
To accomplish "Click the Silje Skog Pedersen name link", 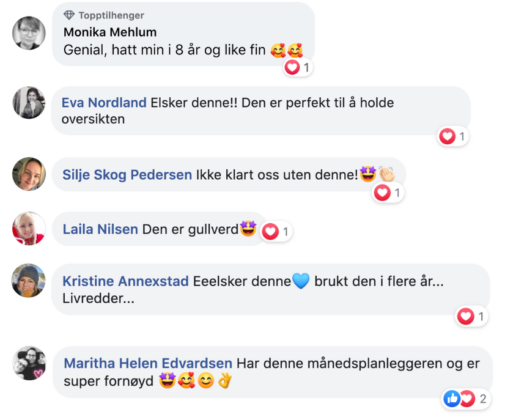I will [x=127, y=175].
